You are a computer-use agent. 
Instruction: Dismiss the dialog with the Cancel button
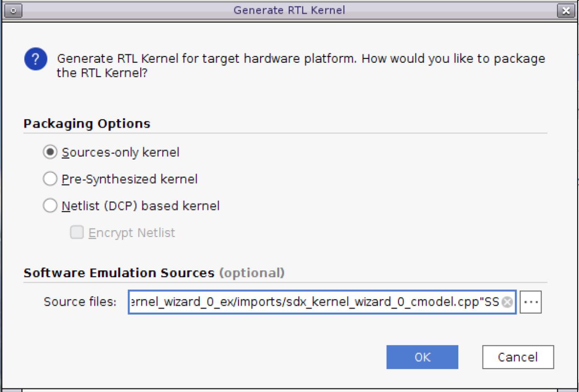tap(518, 357)
